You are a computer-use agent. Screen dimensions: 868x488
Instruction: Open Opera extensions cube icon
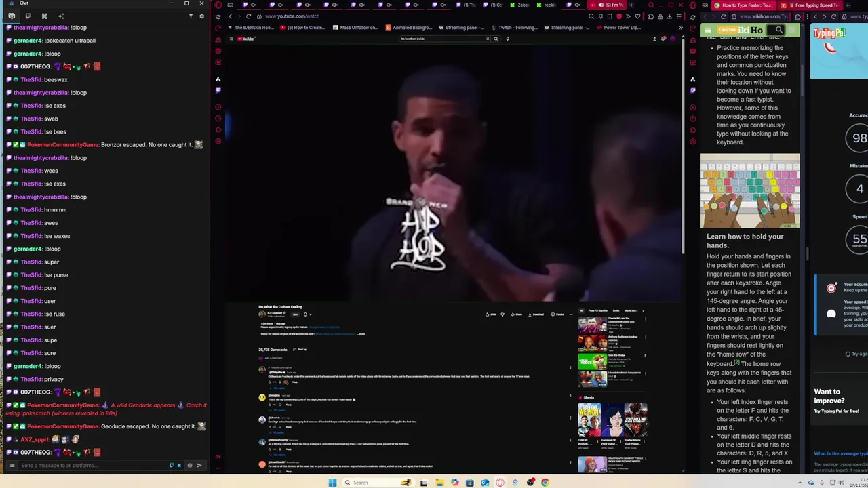[x=651, y=16]
